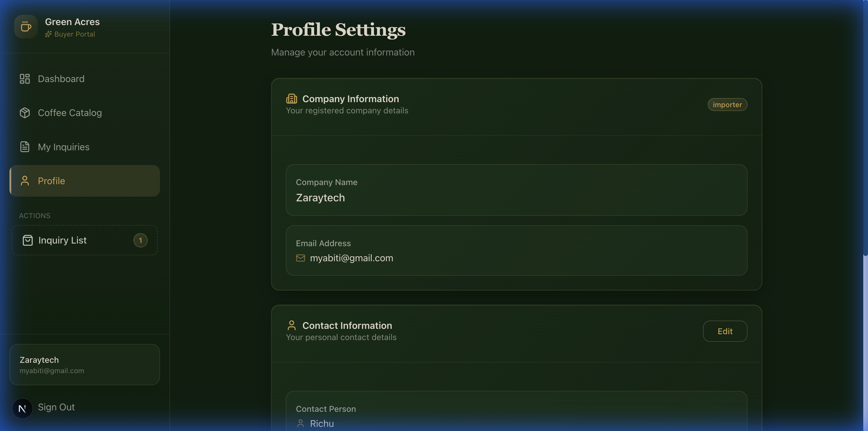Viewport: 868px width, 431px height.
Task: Click the importer badge
Action: click(727, 105)
